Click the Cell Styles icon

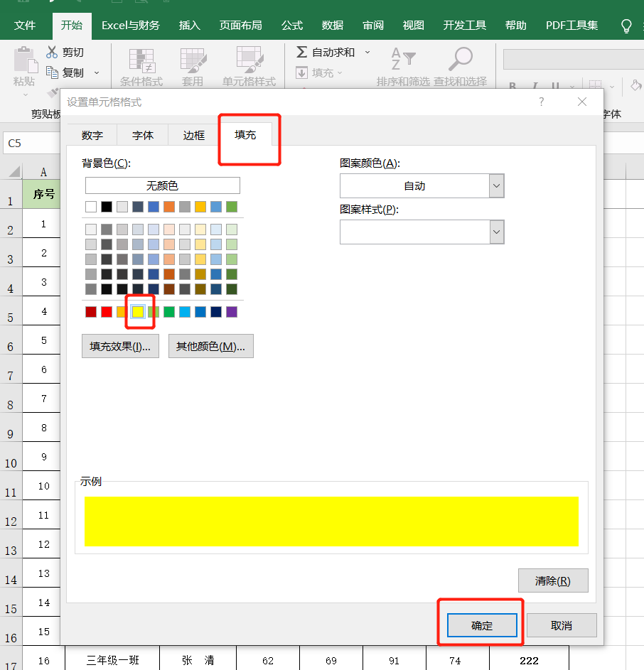click(249, 60)
